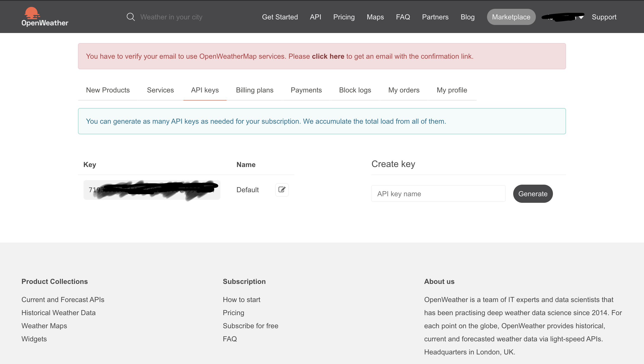The height and width of the screenshot is (364, 644).
Task: Select the Block logs tab
Action: tap(355, 90)
